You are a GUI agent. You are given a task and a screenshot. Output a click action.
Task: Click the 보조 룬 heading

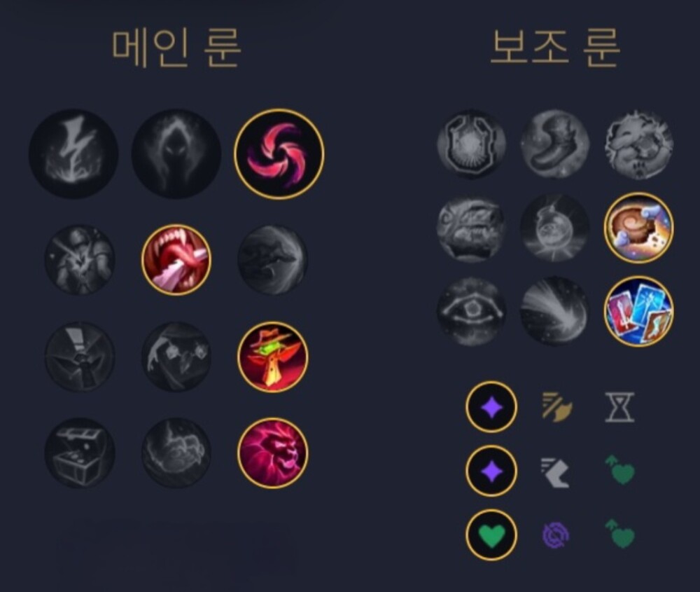tap(555, 48)
